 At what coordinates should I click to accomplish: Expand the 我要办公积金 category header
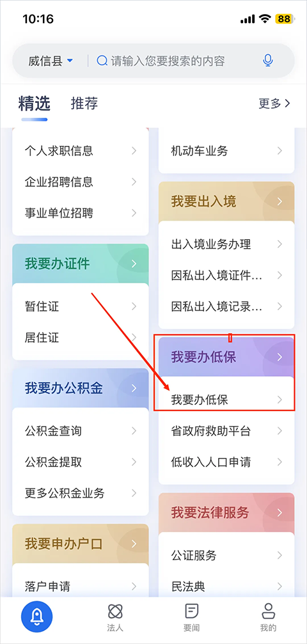[81, 388]
